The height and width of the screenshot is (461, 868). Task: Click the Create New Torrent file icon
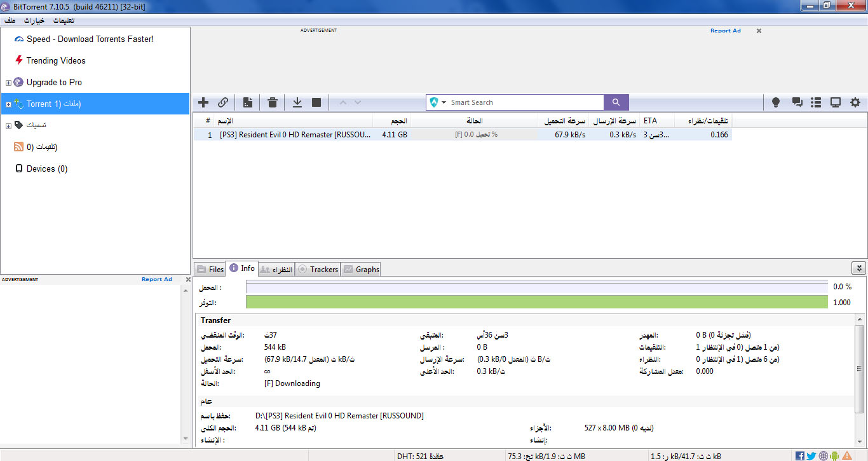[x=248, y=102]
